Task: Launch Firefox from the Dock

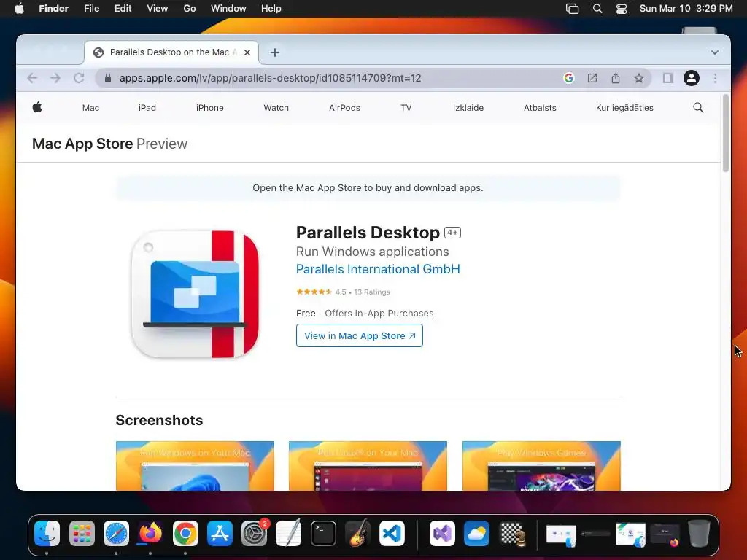Action: point(150,533)
